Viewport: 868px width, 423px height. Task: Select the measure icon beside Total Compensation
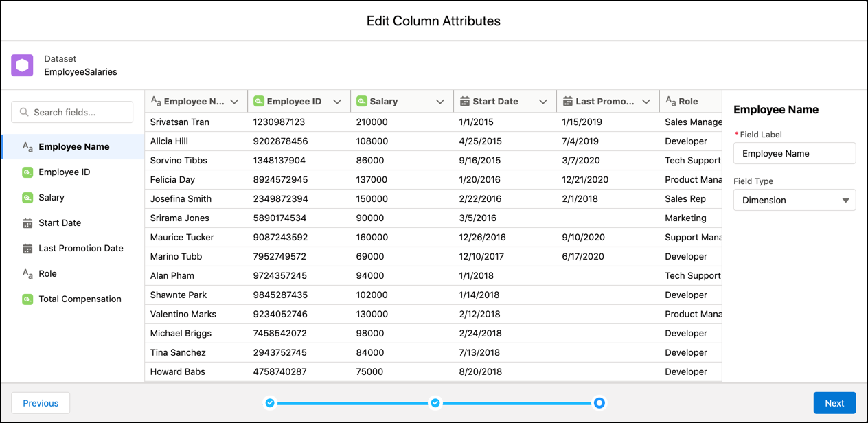click(x=28, y=299)
